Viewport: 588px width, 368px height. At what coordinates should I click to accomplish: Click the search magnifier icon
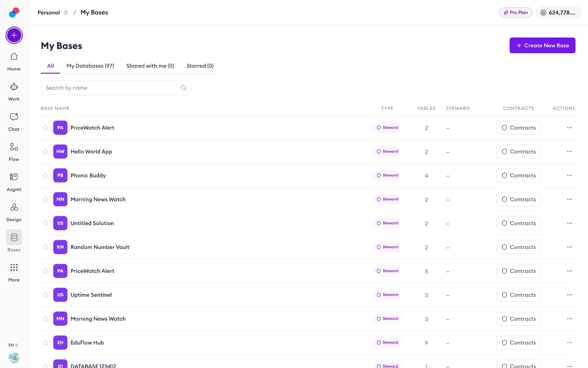point(183,88)
